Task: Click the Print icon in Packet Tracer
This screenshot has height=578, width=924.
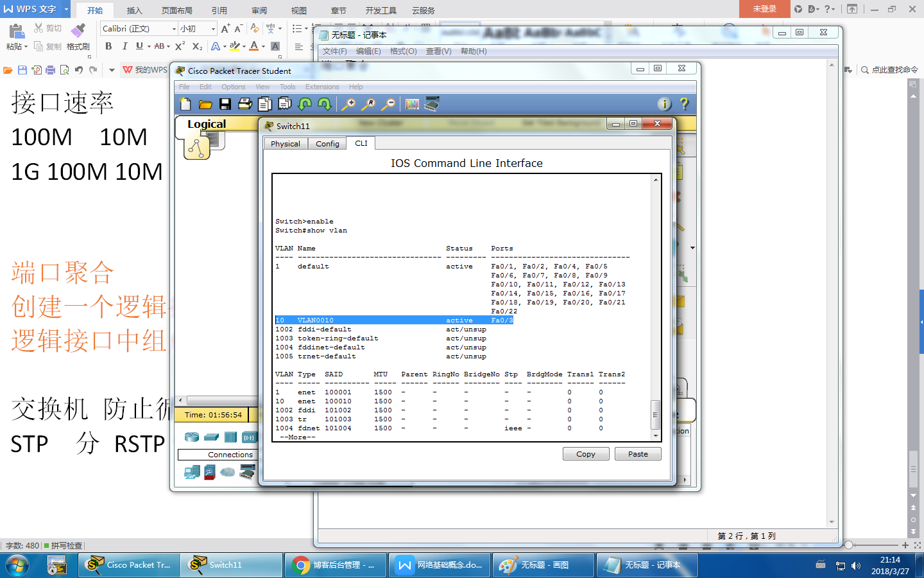Action: tap(244, 104)
